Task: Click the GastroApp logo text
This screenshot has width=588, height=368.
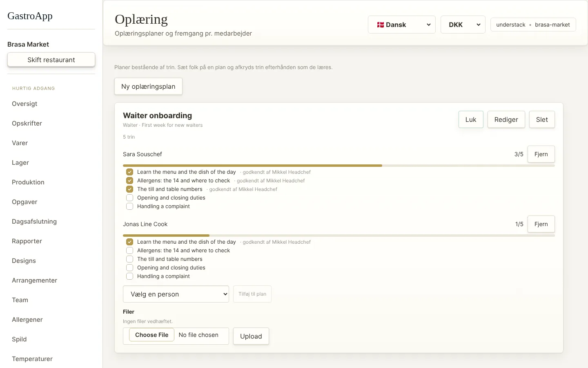Action: 30,16
